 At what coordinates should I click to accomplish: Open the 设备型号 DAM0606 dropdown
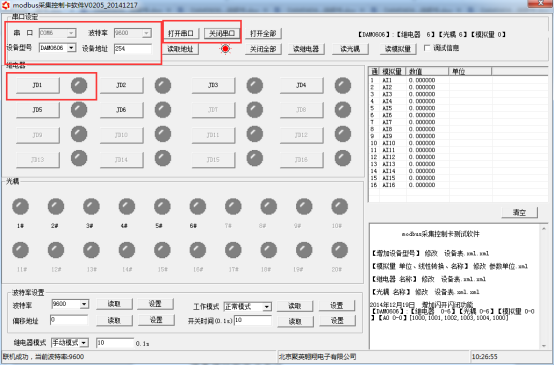click(71, 48)
